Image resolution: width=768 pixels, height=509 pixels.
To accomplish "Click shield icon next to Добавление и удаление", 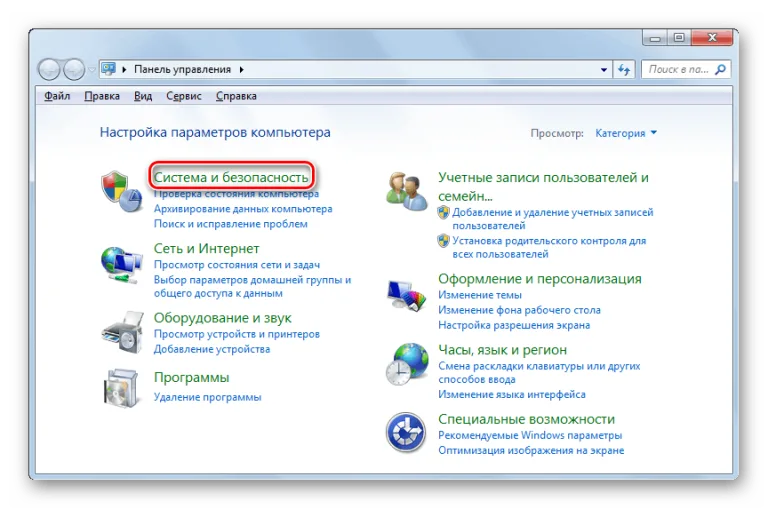I will click(x=443, y=212).
